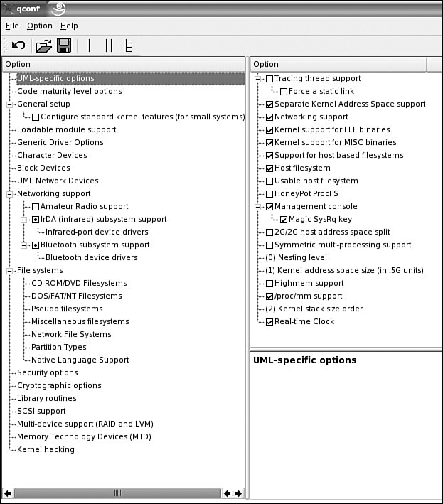
Task: Select Cryptographic options entry
Action: coord(59,385)
